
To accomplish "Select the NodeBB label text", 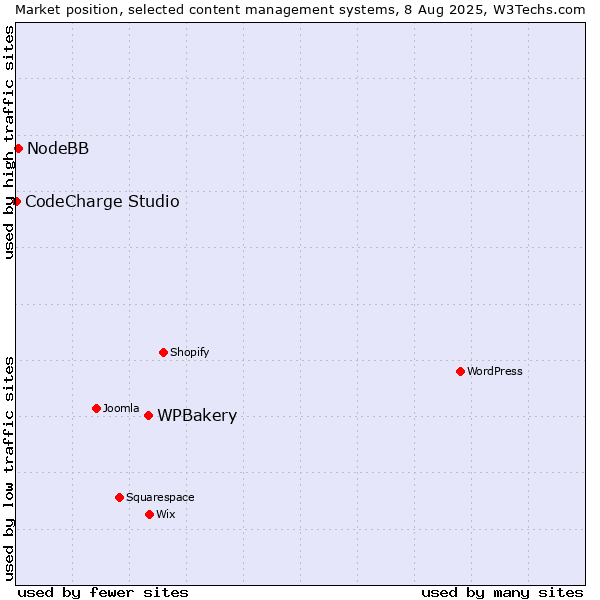I will (58, 148).
